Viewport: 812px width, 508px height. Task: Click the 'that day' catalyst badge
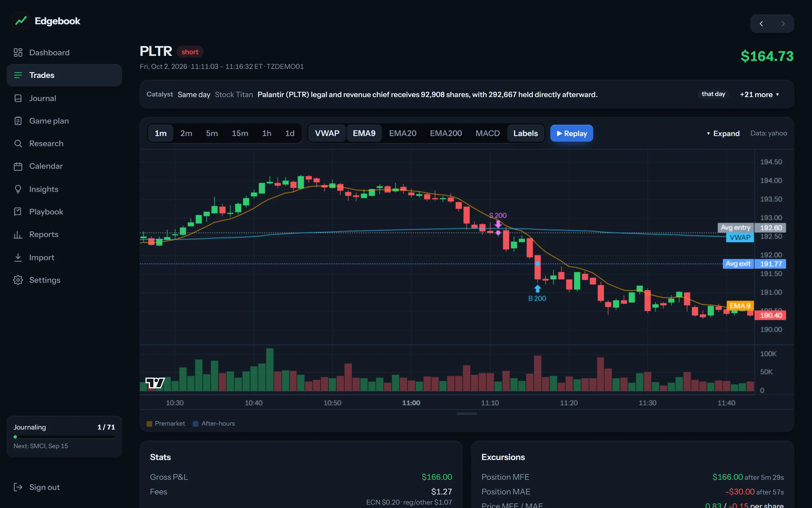pos(713,94)
